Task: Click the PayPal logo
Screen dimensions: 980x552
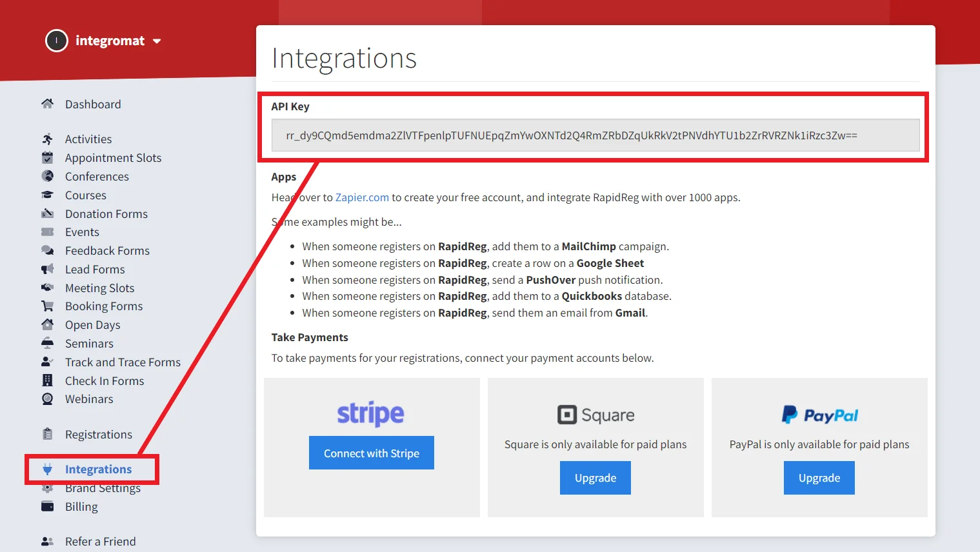Action: [x=819, y=415]
